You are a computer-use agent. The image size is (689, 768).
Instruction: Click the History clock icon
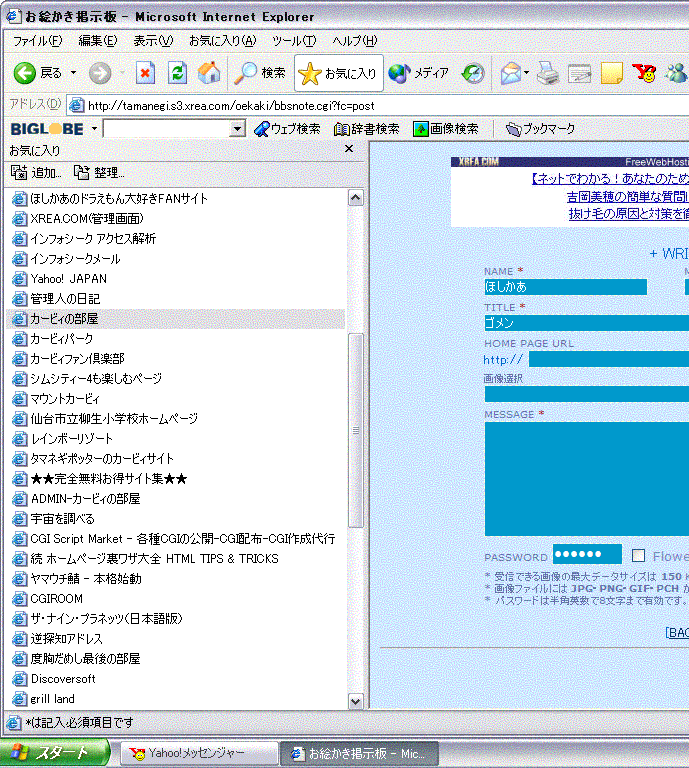point(473,73)
